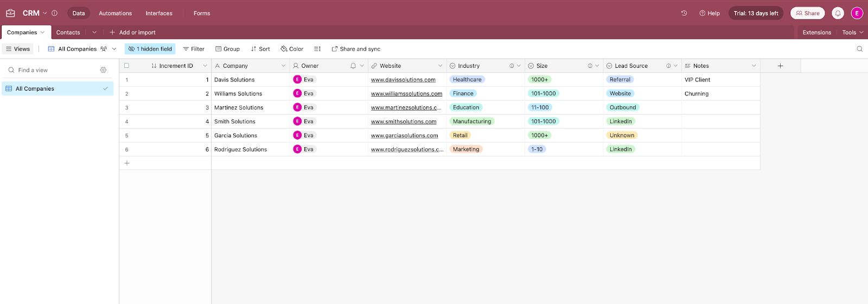
Task: Open the account avatar E menu
Action: click(857, 13)
